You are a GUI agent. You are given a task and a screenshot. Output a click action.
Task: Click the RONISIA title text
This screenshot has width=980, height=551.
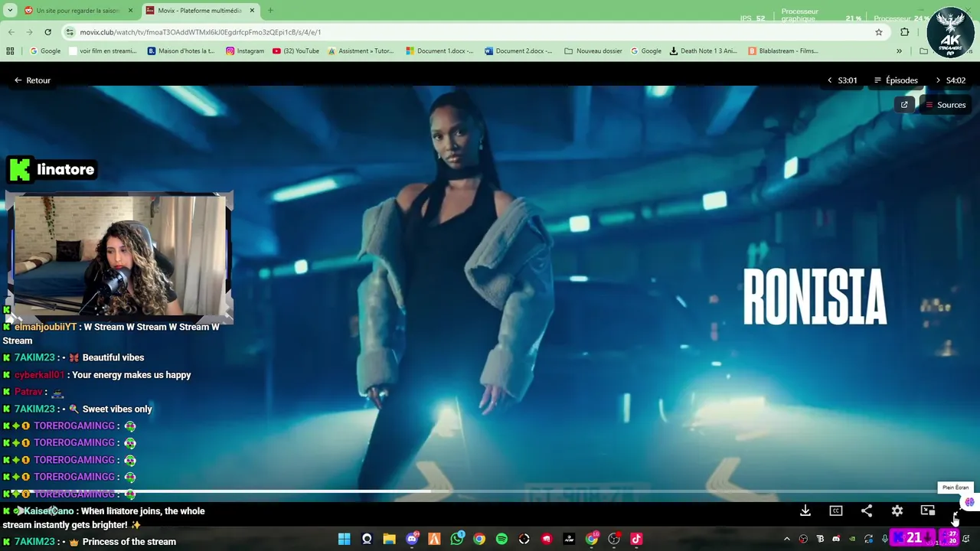tap(815, 297)
